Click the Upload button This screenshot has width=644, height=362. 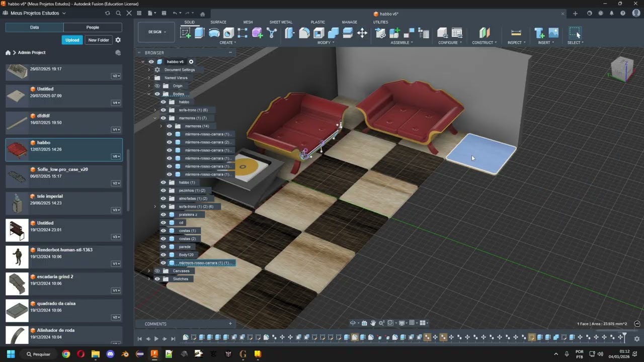click(x=72, y=40)
